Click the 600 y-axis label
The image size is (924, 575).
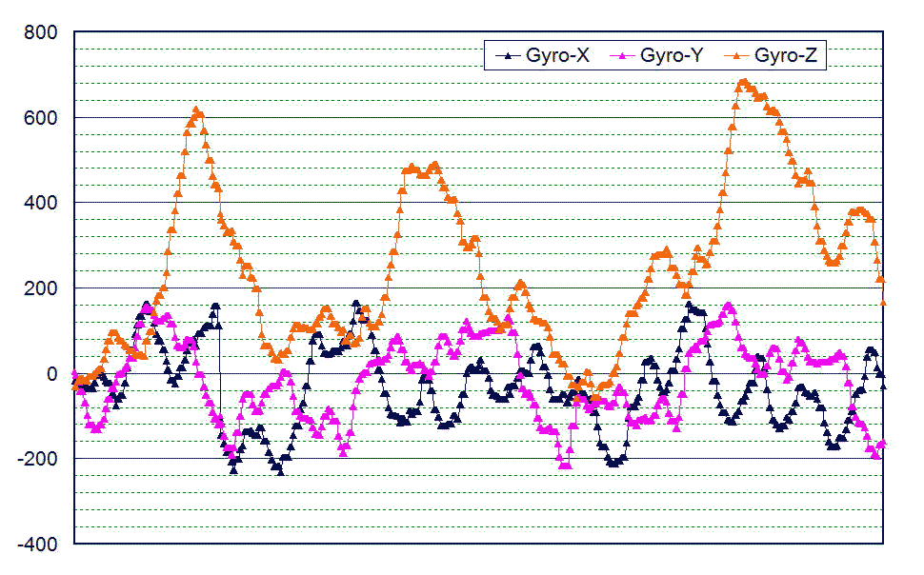(x=40, y=118)
